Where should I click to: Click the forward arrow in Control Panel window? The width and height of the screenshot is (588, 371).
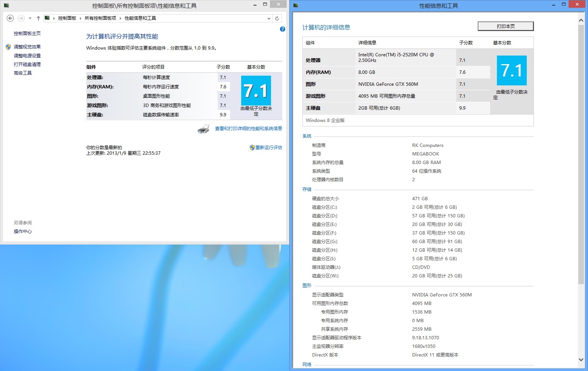21,18
